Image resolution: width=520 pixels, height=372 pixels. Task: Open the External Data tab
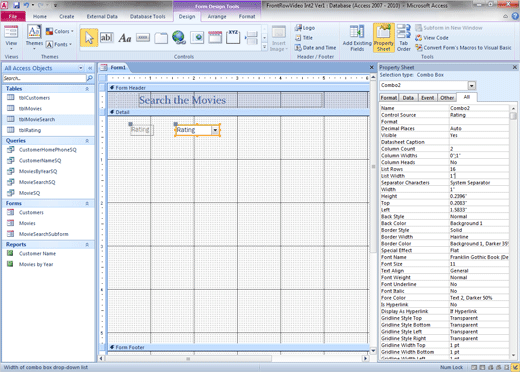click(x=102, y=16)
